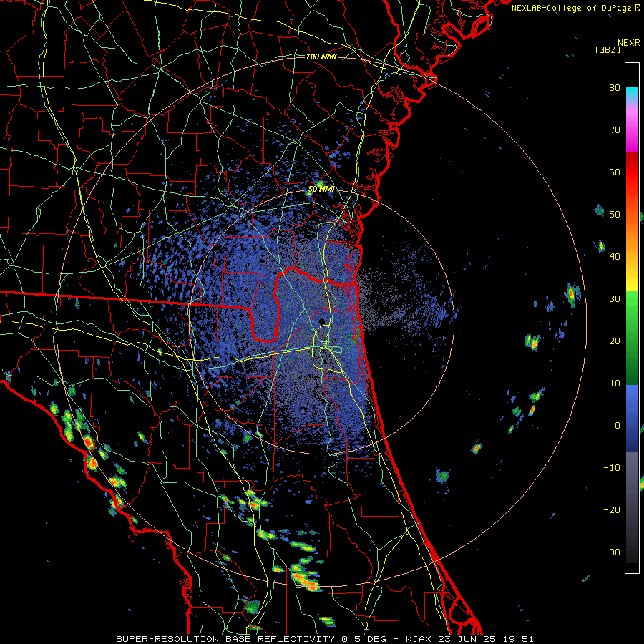The width and height of the screenshot is (644, 644).
Task: Select the 50 value on the dBZ scale
Action: pos(615,215)
